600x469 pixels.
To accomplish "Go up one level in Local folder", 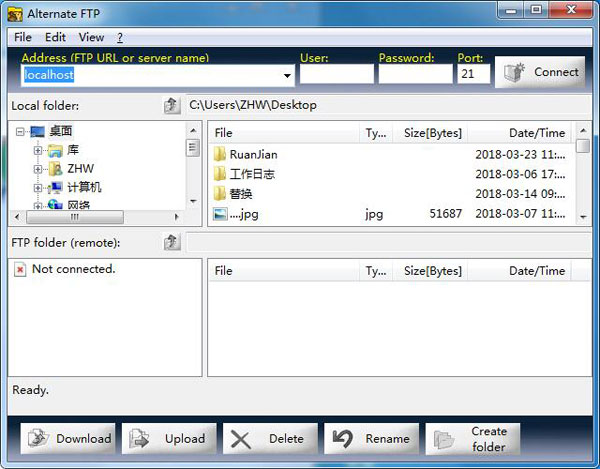I will click(x=172, y=105).
